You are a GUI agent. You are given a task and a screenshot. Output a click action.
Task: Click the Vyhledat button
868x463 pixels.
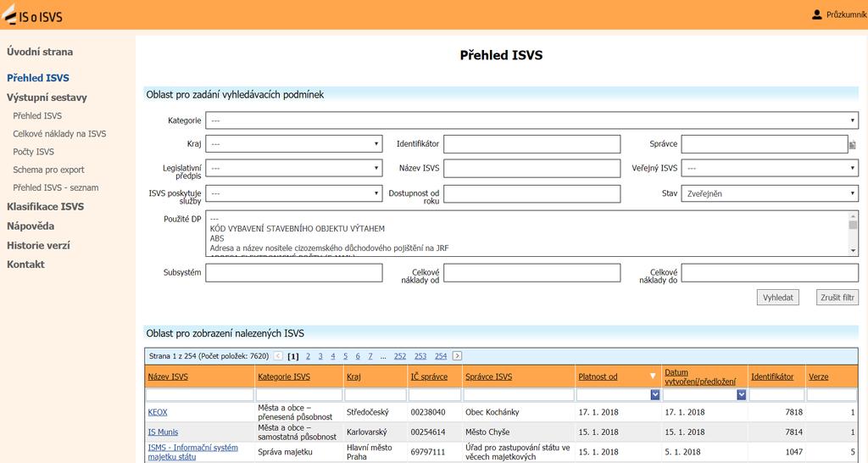coord(778,298)
